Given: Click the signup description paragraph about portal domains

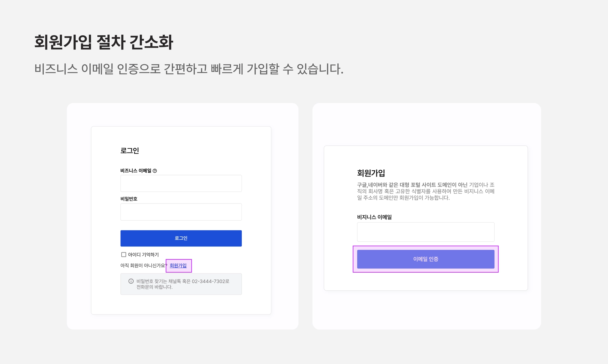Looking at the screenshot, I should click(425, 191).
